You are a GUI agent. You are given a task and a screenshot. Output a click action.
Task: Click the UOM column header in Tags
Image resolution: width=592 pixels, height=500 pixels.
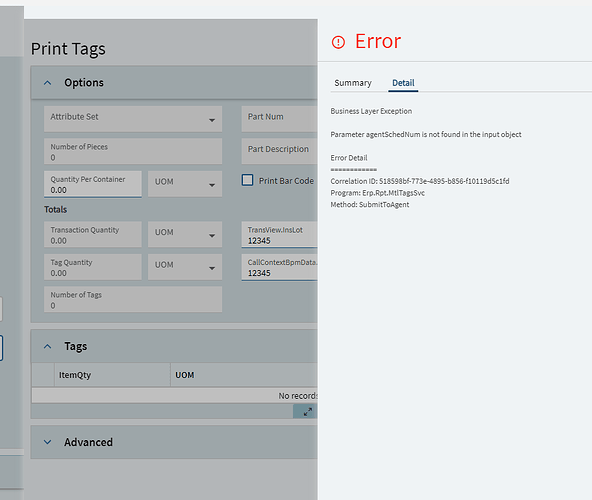coord(244,375)
